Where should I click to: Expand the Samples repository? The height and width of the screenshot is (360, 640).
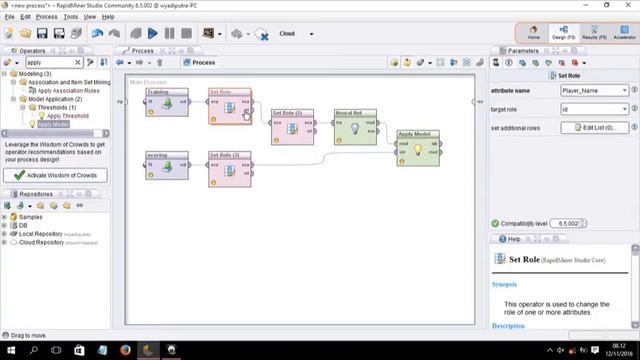[x=4, y=217]
